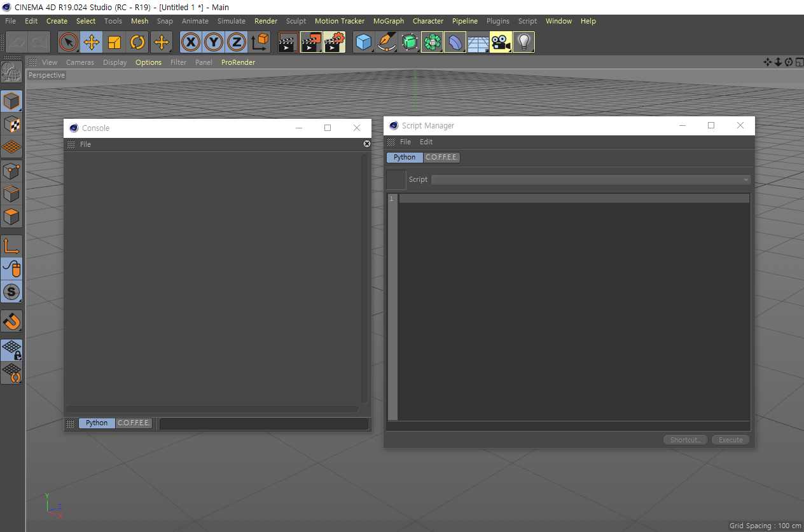Enable Workplane mode orange grid
Viewport: 804px width, 532px height.
click(x=11, y=147)
